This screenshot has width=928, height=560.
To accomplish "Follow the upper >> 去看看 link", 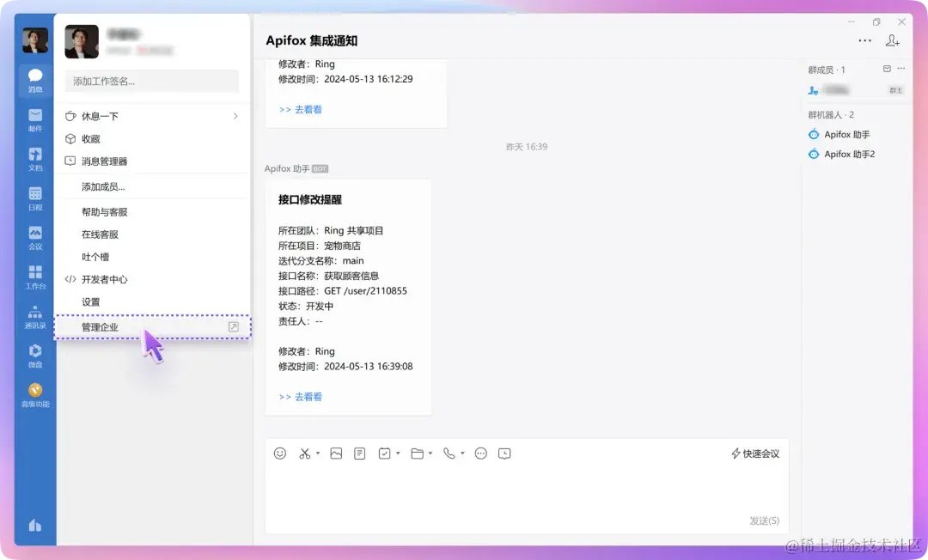I will (300, 109).
